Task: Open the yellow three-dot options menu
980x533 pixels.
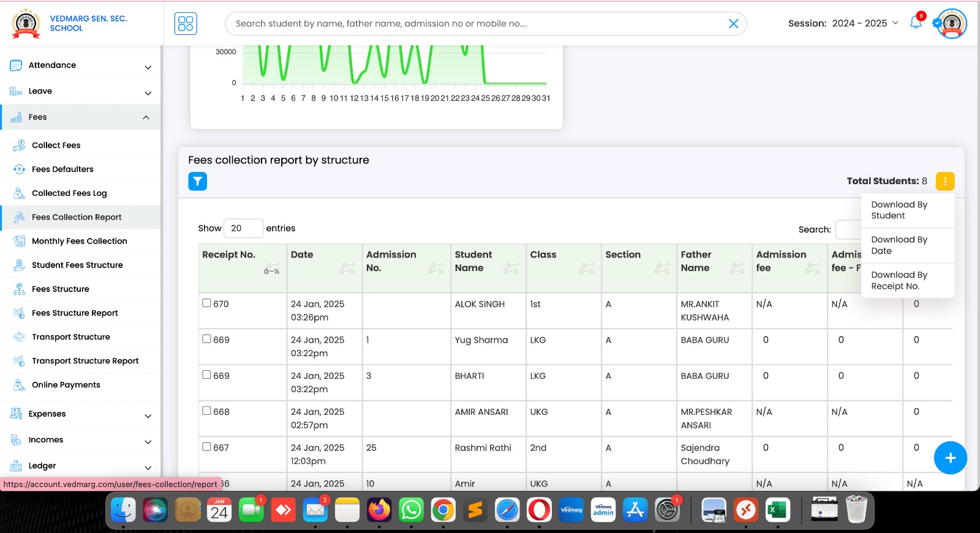Action: coord(944,181)
